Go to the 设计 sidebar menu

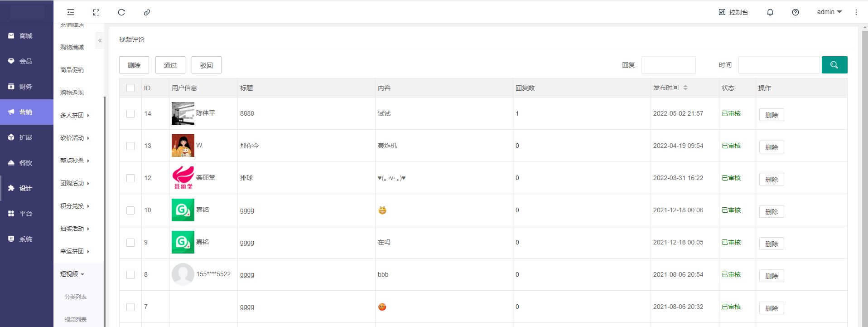26,188
